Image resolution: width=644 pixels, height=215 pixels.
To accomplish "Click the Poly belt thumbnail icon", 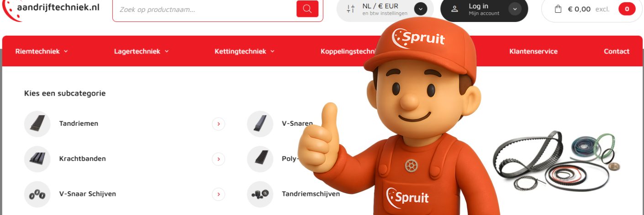I will click(x=260, y=159).
